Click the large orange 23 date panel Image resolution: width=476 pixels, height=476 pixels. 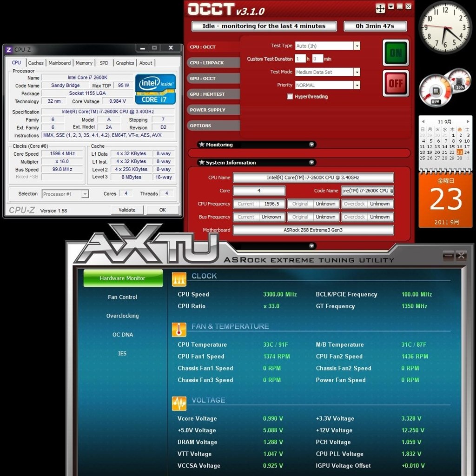click(x=445, y=200)
